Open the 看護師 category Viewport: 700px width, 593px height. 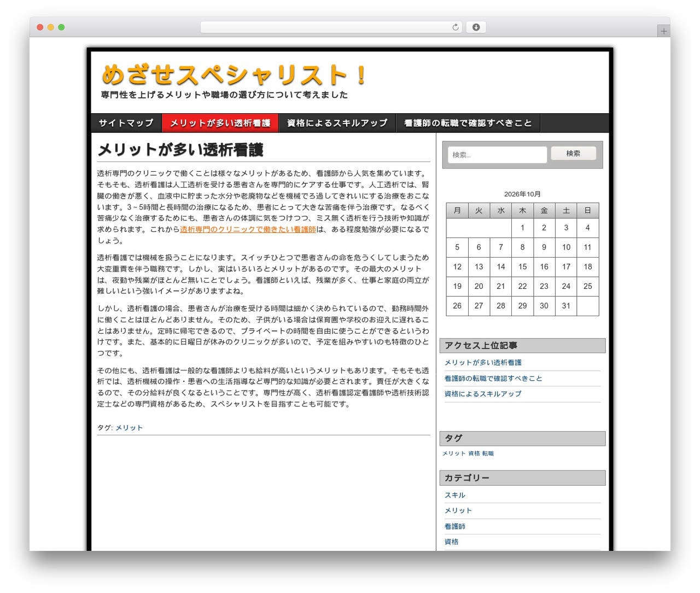pyautogui.click(x=455, y=526)
